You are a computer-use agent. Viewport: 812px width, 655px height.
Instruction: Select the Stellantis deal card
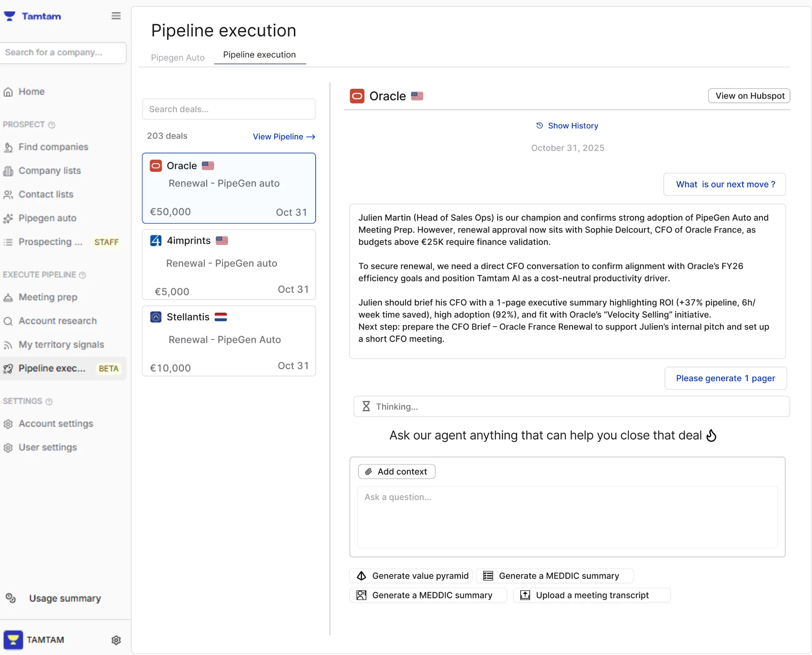(229, 341)
